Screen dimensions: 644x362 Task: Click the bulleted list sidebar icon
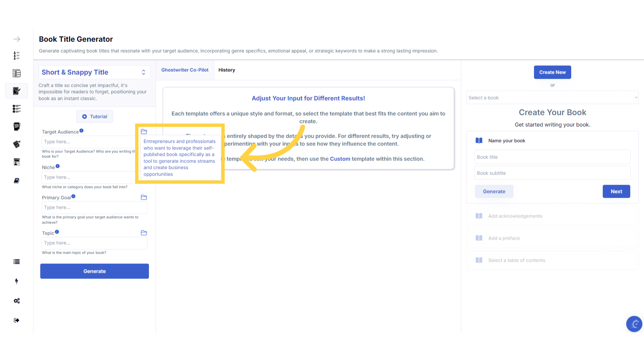(x=16, y=262)
